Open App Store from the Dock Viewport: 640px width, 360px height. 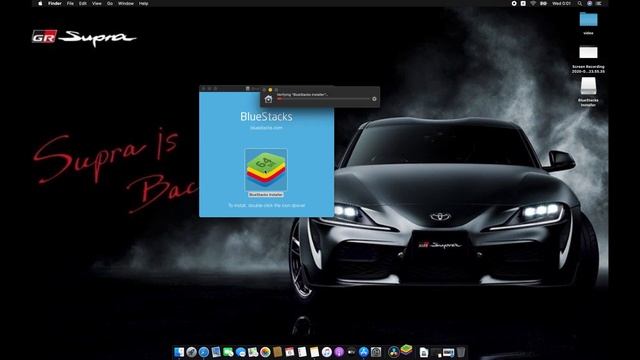point(364,352)
